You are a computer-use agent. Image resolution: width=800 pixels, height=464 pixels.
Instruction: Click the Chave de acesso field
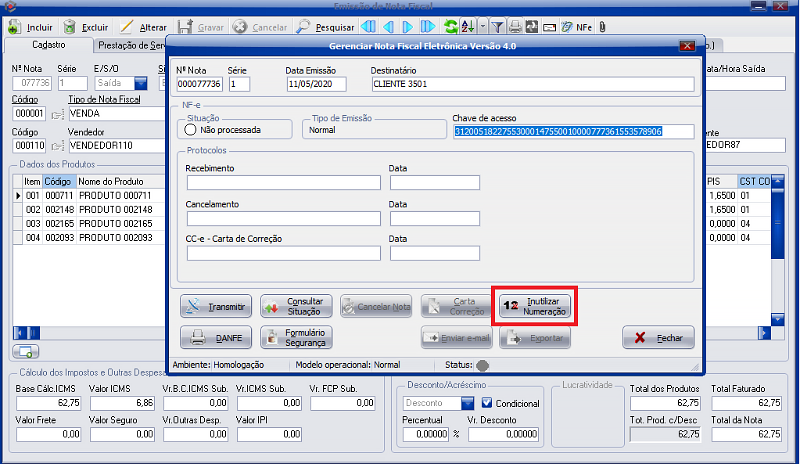pyautogui.click(x=558, y=131)
